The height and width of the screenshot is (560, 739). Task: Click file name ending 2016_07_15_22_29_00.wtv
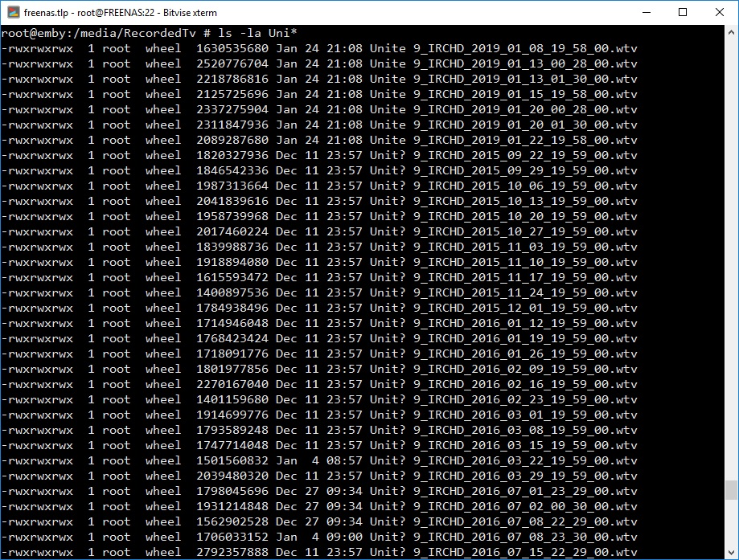(x=503, y=552)
